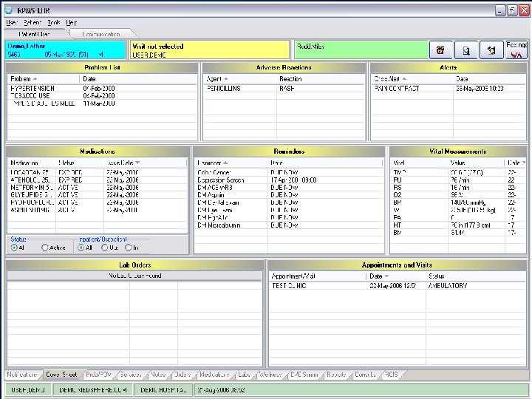Sort Reminders by Reminder column arrow

pos(225,163)
